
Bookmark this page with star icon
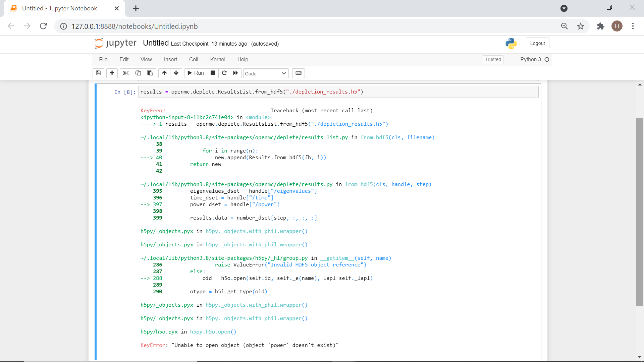(581, 26)
